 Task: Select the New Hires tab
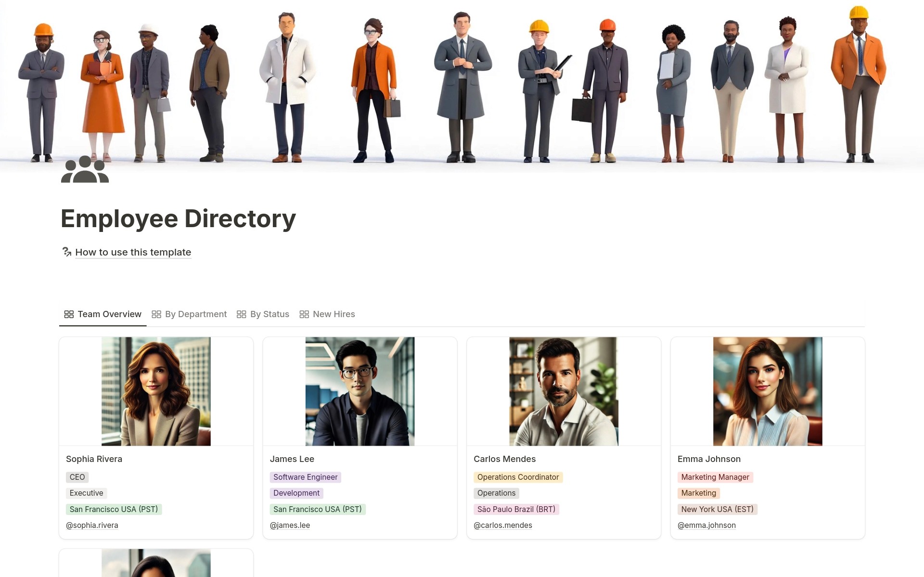tap(334, 314)
